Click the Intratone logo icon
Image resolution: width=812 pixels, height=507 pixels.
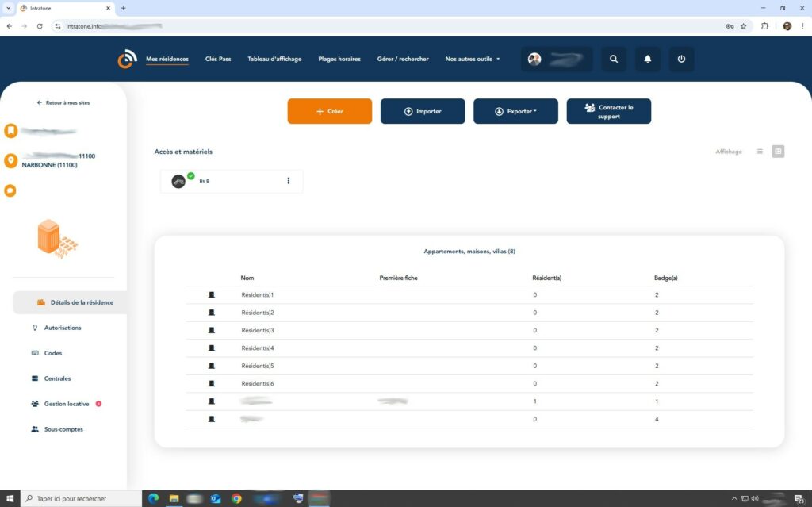pyautogui.click(x=127, y=59)
